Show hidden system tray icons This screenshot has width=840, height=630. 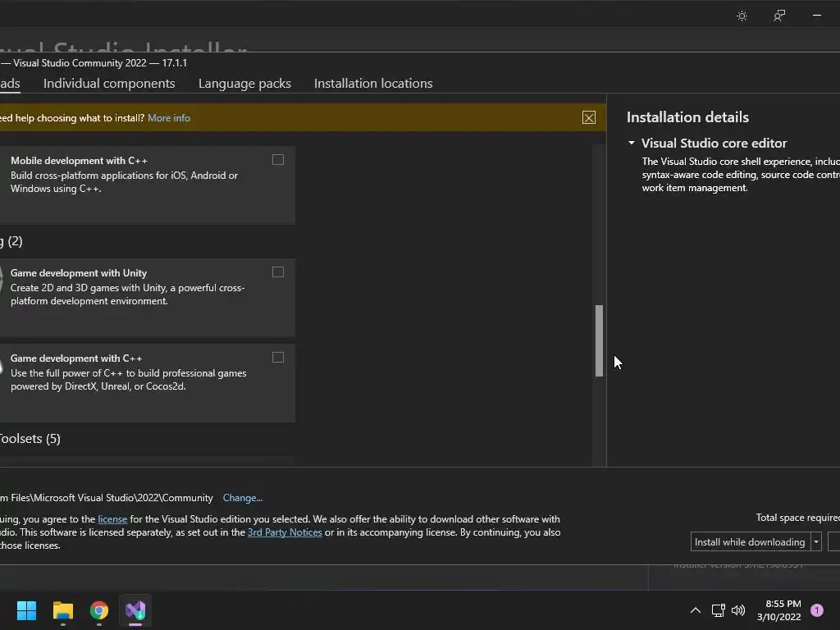coord(696,610)
